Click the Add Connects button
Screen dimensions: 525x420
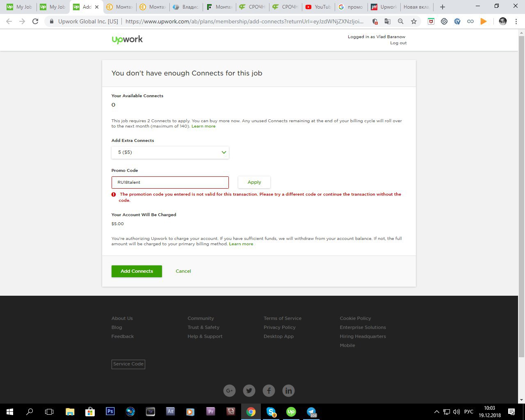(137, 271)
